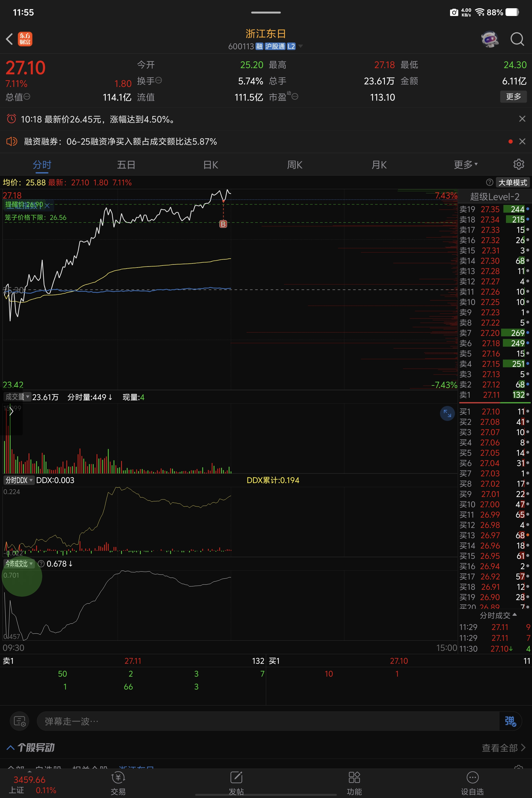Tap the 沪股通 badge
The width and height of the screenshot is (532, 798).
pos(275,46)
